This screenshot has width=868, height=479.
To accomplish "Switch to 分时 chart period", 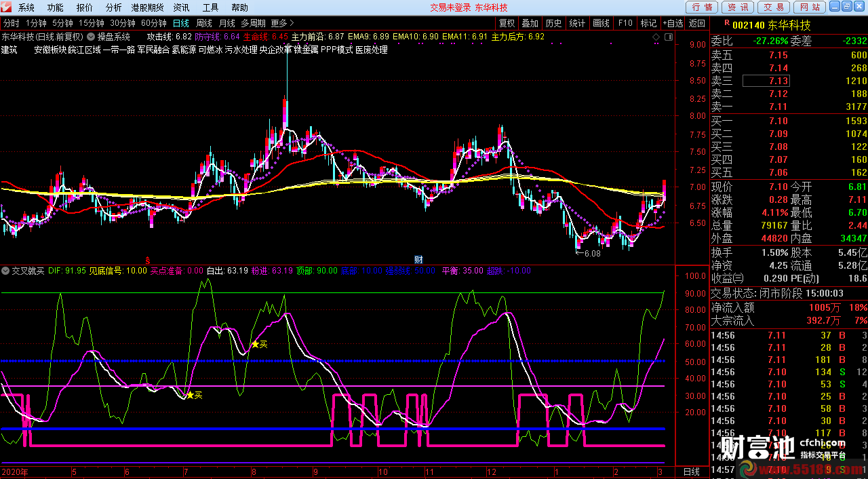I will [11, 23].
